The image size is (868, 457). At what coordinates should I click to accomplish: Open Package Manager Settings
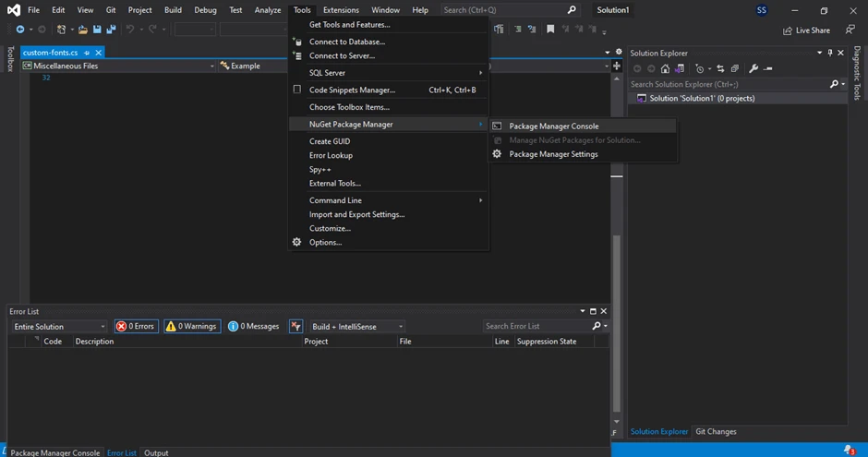(553, 154)
